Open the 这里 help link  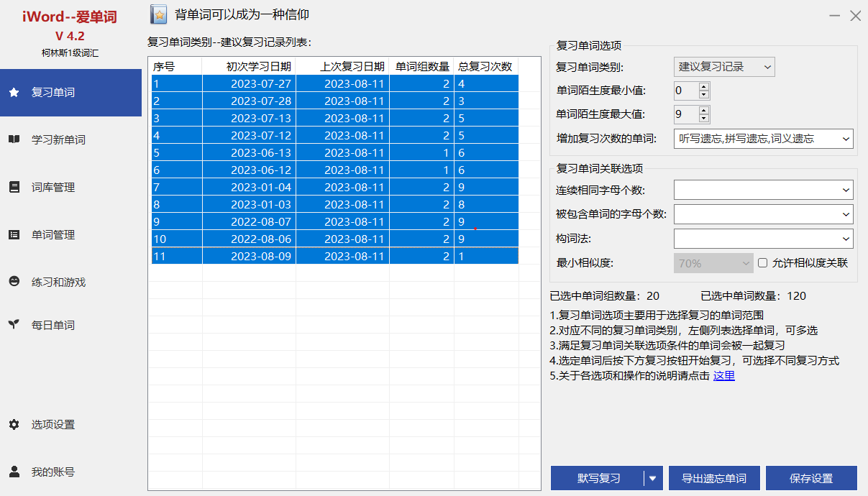tap(723, 376)
